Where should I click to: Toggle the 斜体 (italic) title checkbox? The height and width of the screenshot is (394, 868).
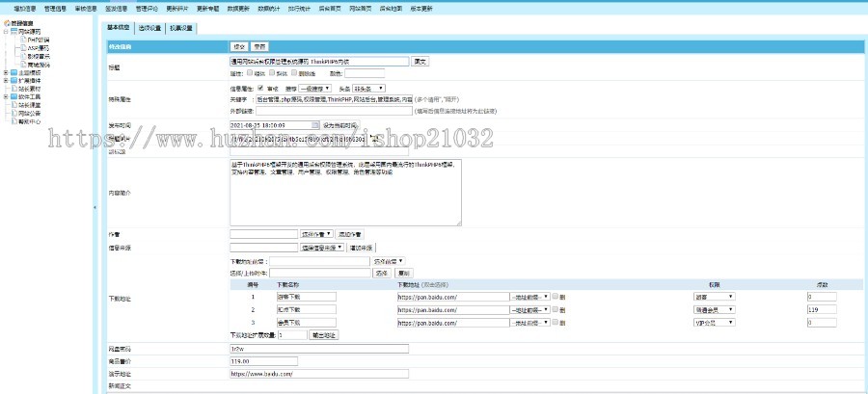(x=272, y=72)
